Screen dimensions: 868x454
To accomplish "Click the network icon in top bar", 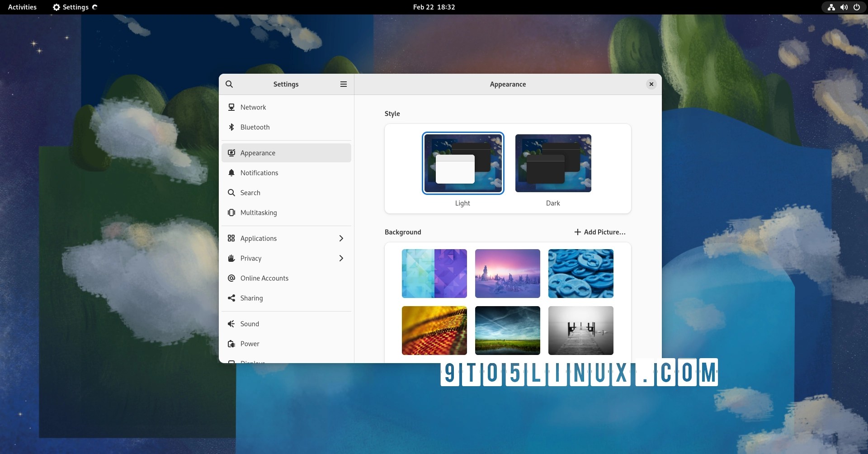I will pyautogui.click(x=831, y=7).
